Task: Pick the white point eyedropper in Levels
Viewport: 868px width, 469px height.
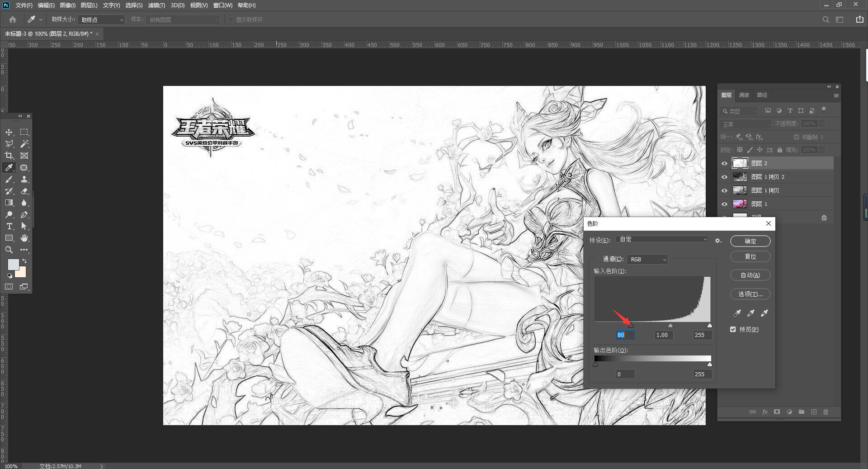Action: [x=764, y=313]
